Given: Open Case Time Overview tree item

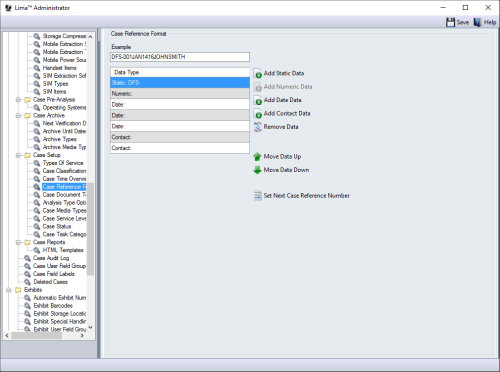Looking at the screenshot, I should pyautogui.click(x=64, y=179).
